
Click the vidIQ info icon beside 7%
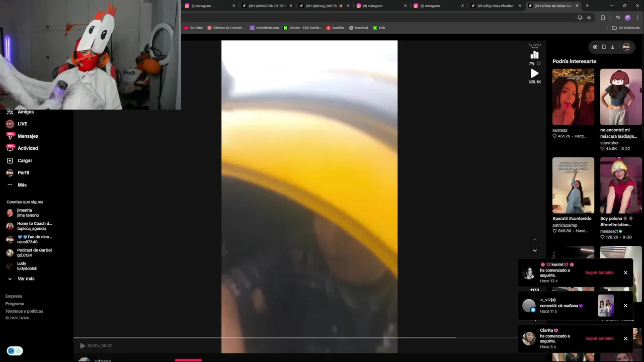[538, 64]
